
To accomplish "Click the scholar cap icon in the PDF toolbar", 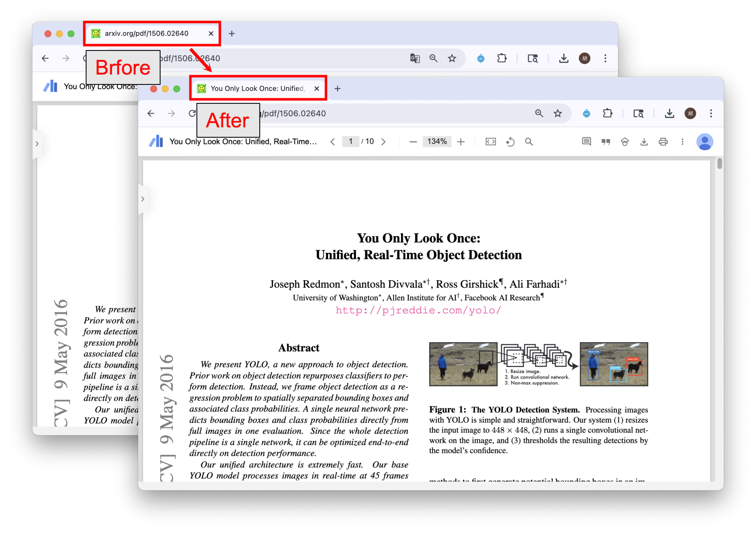I will 625,142.
